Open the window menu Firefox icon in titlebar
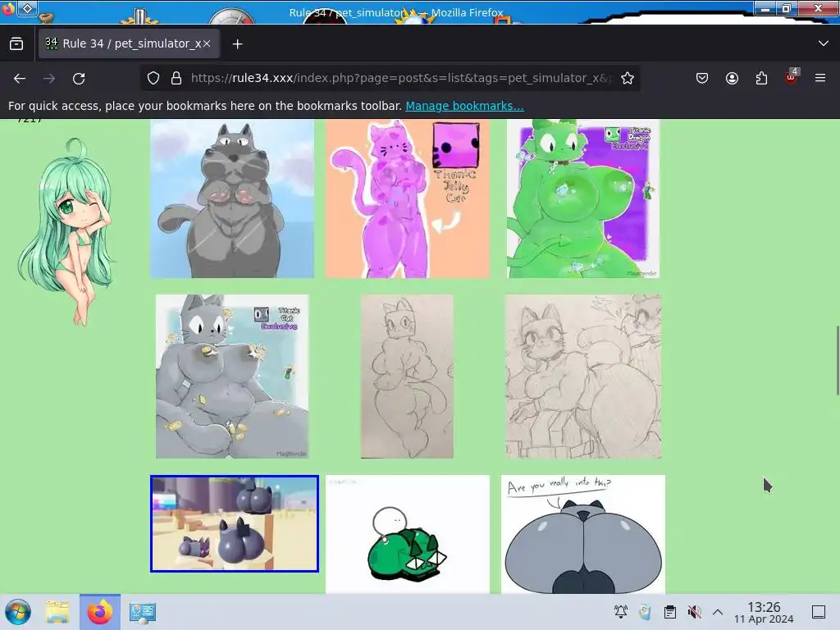 [x=8, y=8]
